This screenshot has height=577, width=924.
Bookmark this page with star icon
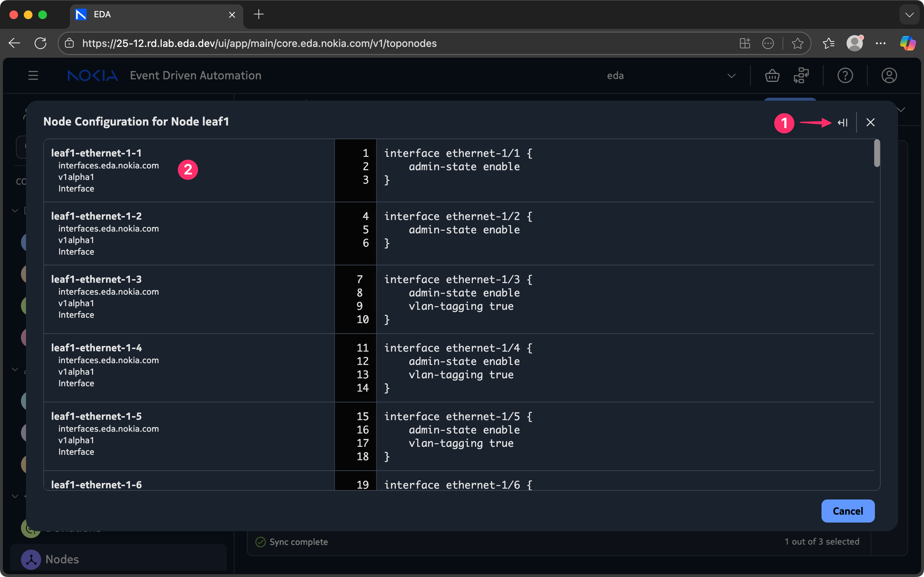[797, 44]
